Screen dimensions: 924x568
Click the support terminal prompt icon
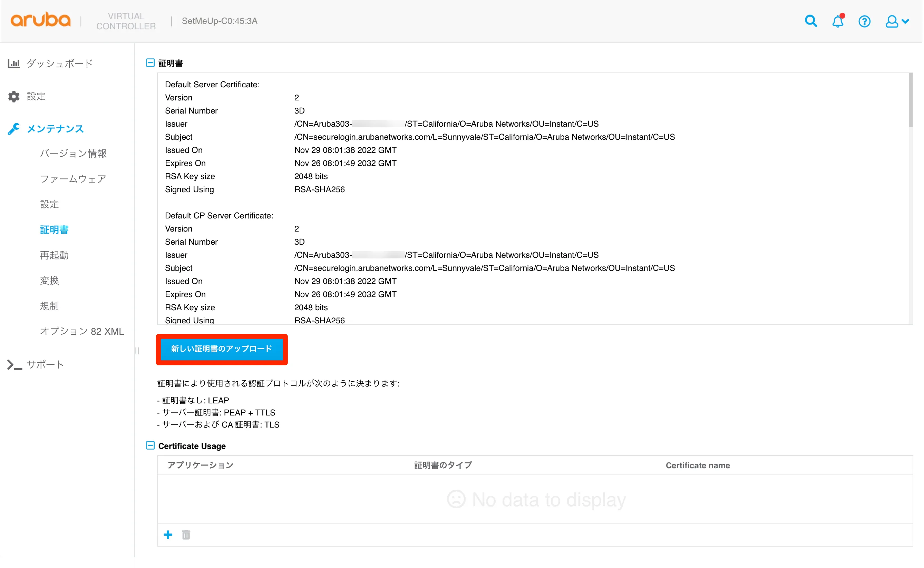click(x=14, y=365)
